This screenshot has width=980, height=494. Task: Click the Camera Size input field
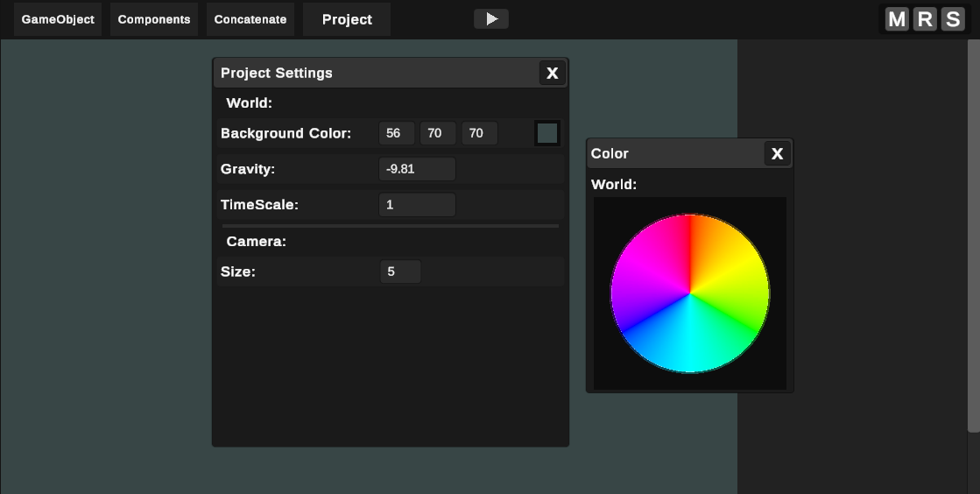coord(400,272)
